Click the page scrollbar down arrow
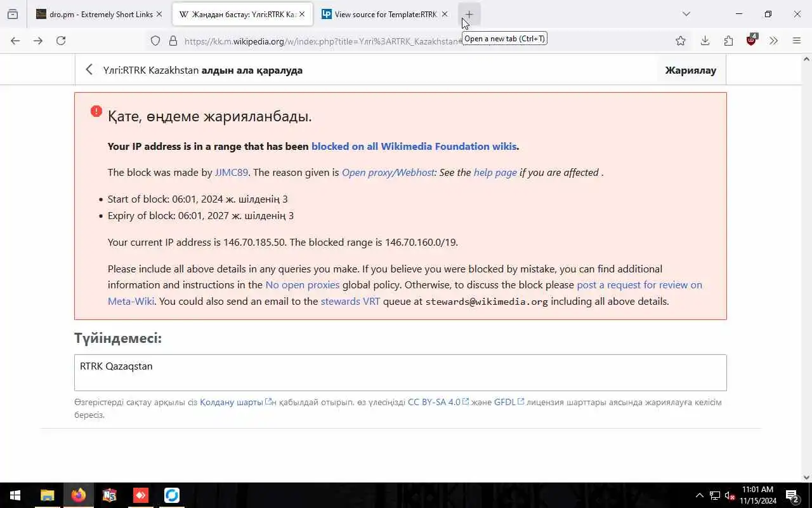The height and width of the screenshot is (508, 812). [x=807, y=478]
